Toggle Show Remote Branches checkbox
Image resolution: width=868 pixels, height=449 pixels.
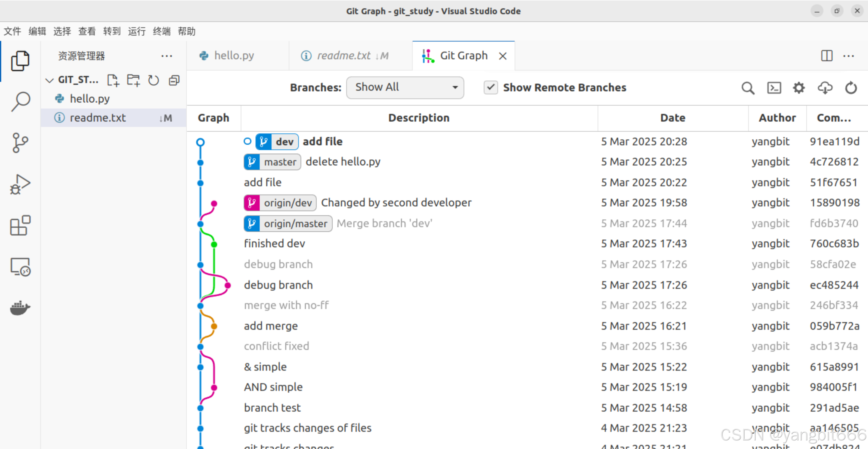(491, 87)
